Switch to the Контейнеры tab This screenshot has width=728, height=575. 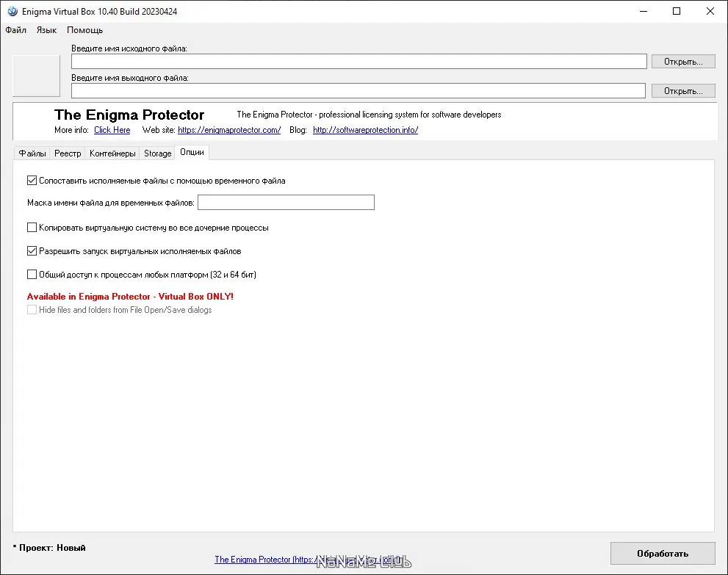point(112,153)
